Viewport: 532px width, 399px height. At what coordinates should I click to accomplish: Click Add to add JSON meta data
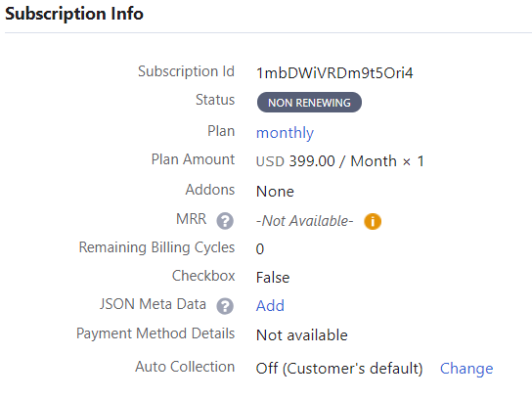pos(270,306)
